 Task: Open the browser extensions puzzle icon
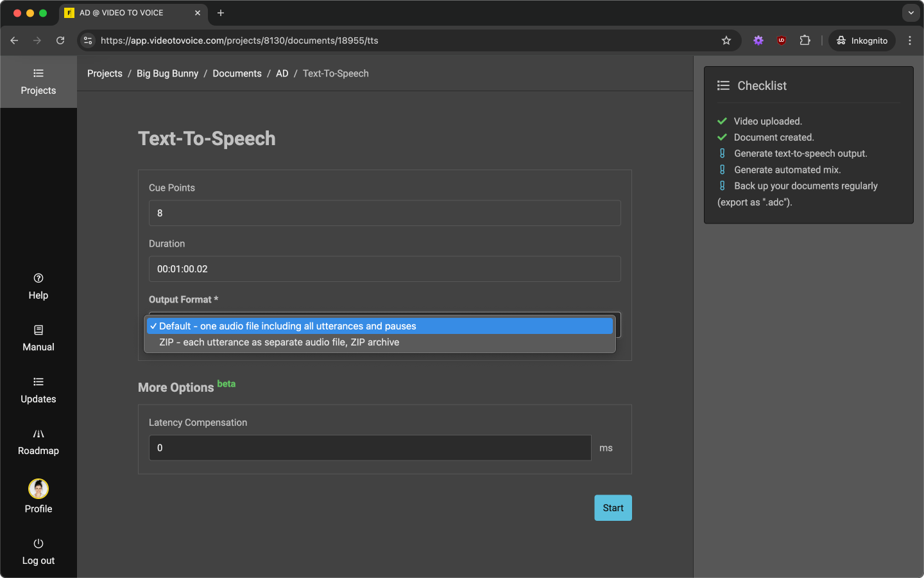805,40
